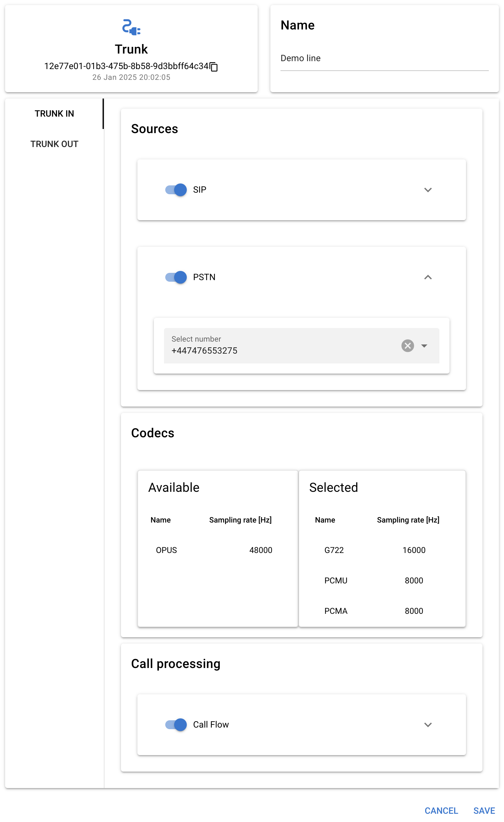This screenshot has width=504, height=822.
Task: Click CANCEL to discard changes
Action: pos(441,811)
